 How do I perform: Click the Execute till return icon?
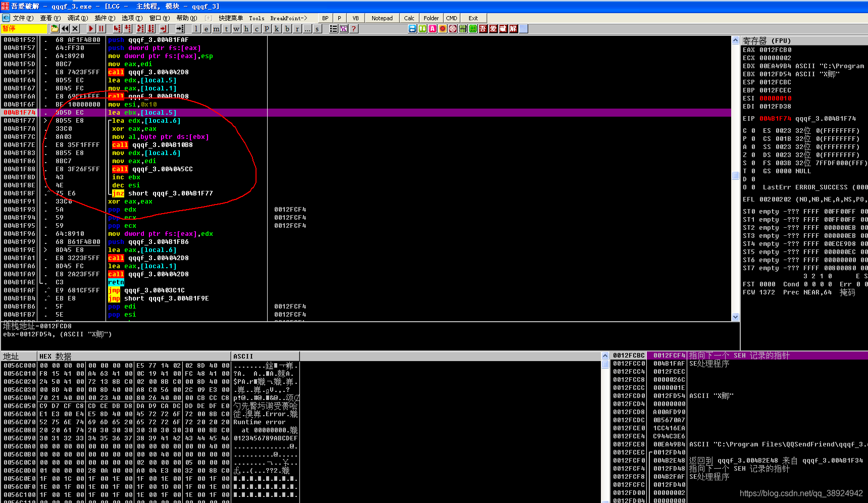pos(164,29)
